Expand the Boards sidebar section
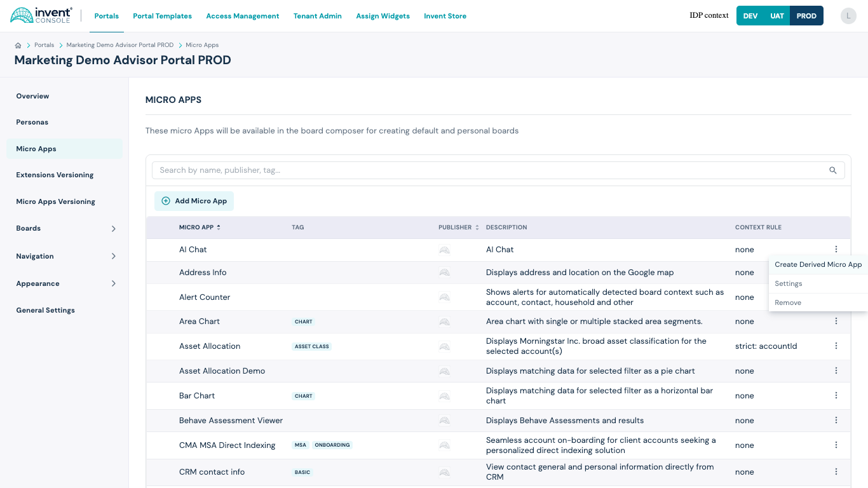 tap(64, 228)
